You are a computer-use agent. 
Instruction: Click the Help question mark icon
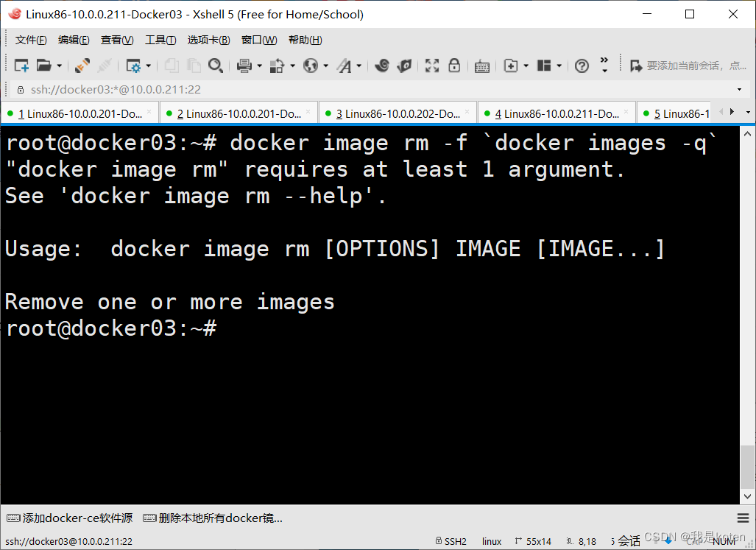(x=582, y=66)
